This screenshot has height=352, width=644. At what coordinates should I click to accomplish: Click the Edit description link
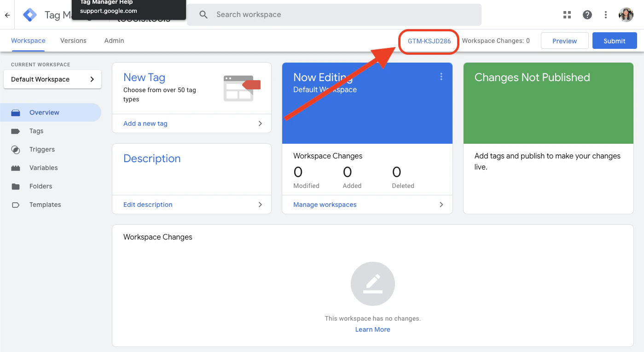point(148,205)
